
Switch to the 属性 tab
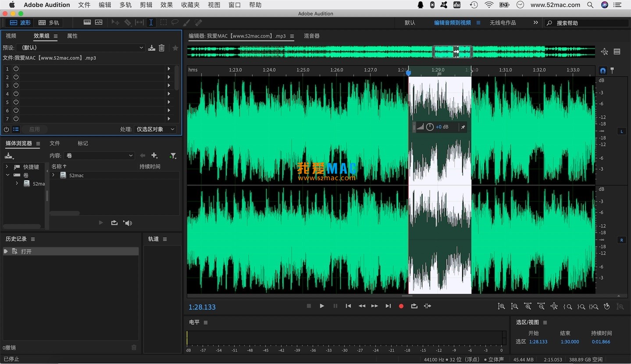tap(72, 36)
